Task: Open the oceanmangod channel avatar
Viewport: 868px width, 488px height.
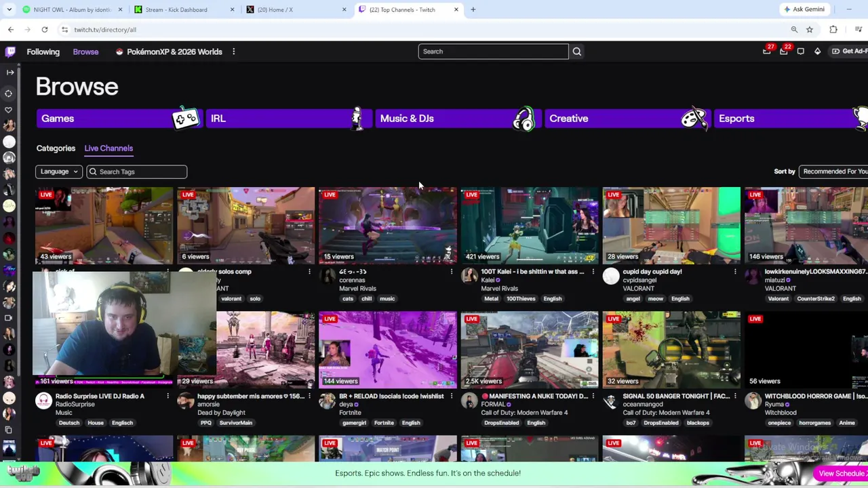Action: coord(611,401)
